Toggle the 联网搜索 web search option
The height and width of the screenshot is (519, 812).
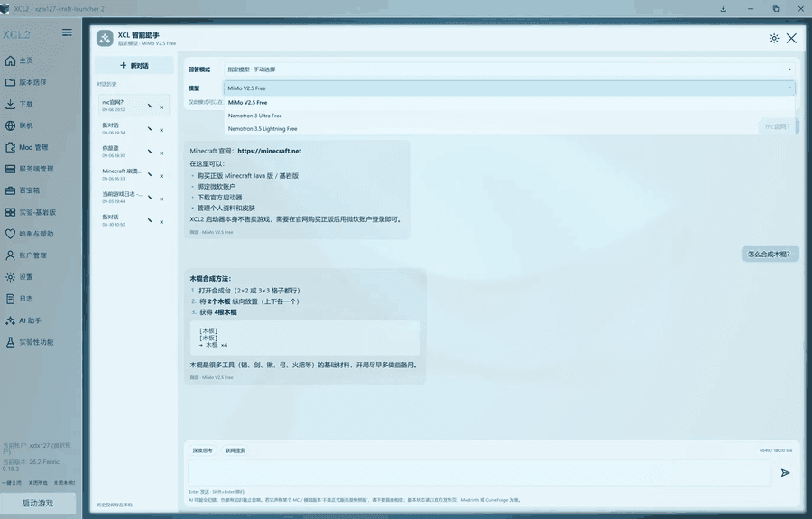tap(235, 450)
